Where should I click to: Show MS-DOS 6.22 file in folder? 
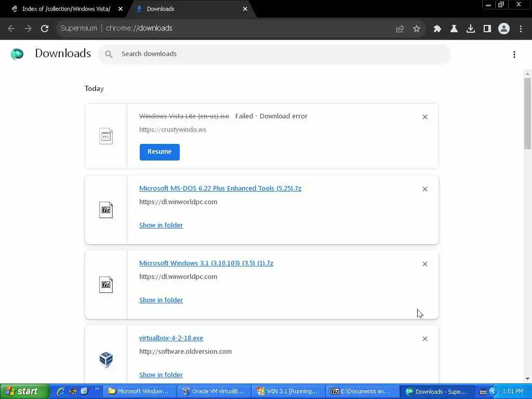point(161,225)
